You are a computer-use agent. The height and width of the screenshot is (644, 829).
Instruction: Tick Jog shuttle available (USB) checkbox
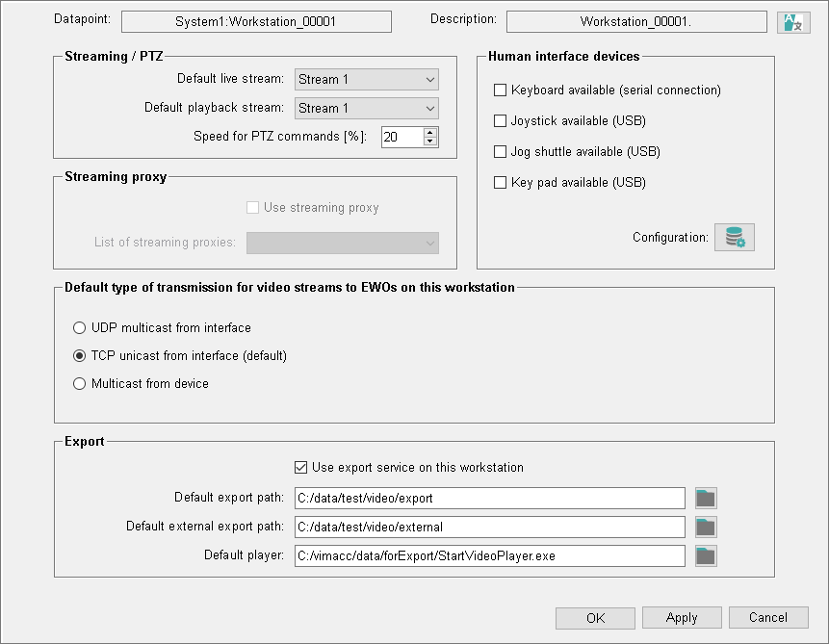500,152
